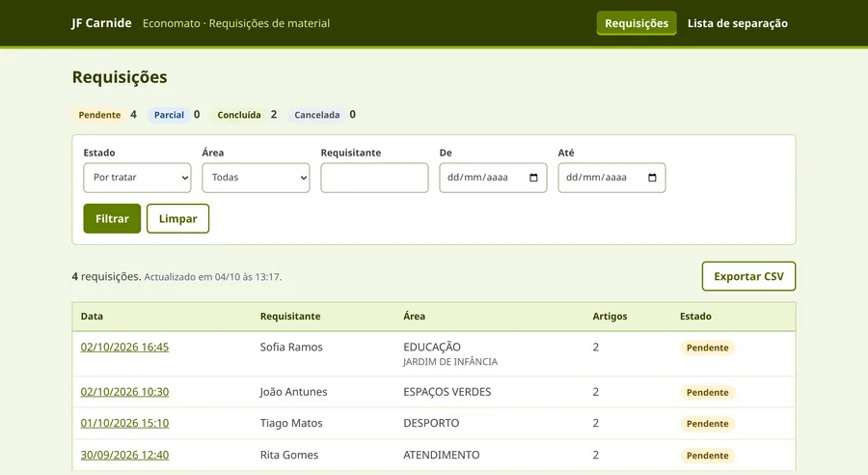868x475 pixels.
Task: Click the Requisitante column header in table
Action: [290, 316]
